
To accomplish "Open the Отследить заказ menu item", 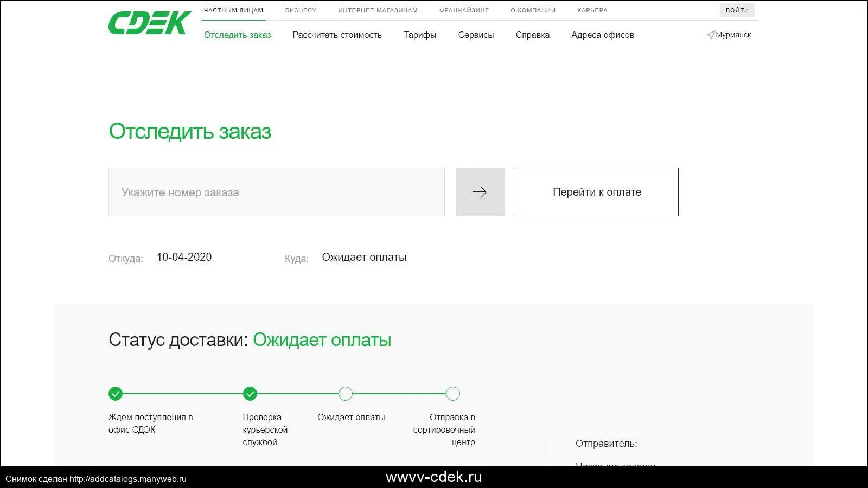I will point(238,35).
